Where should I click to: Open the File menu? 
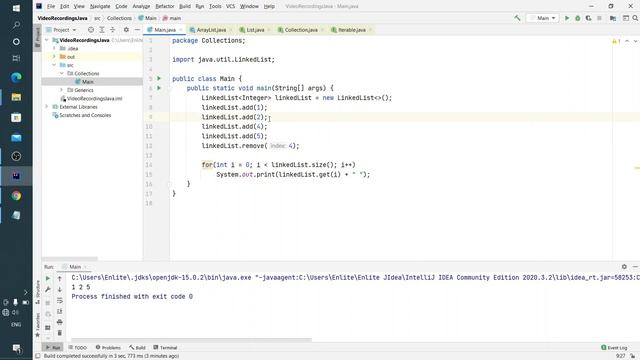click(x=51, y=6)
